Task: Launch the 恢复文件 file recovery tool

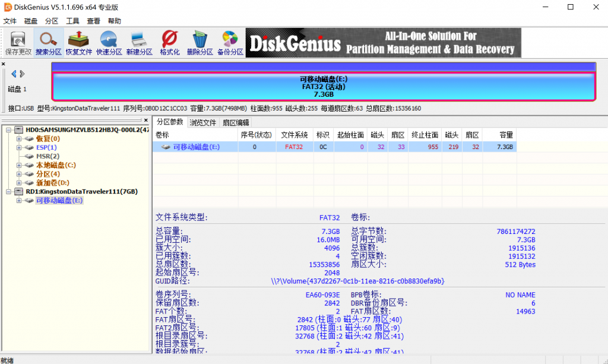Action: [79, 43]
